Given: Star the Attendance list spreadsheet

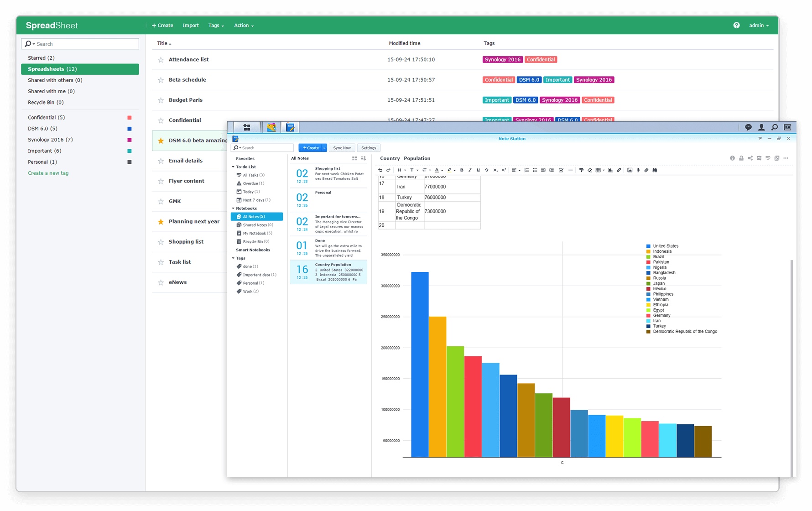Looking at the screenshot, I should click(161, 60).
